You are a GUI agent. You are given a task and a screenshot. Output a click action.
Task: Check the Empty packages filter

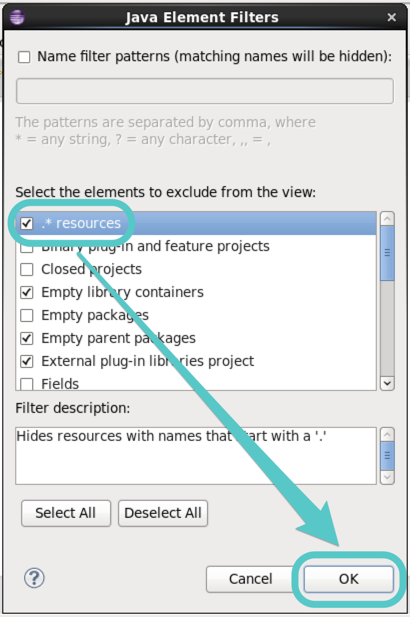click(x=26, y=315)
